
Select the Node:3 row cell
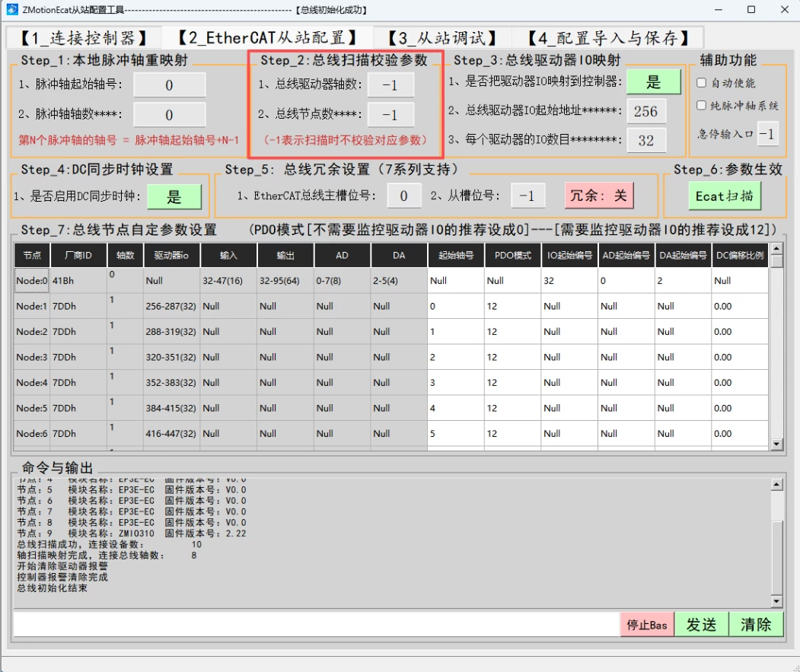32,357
